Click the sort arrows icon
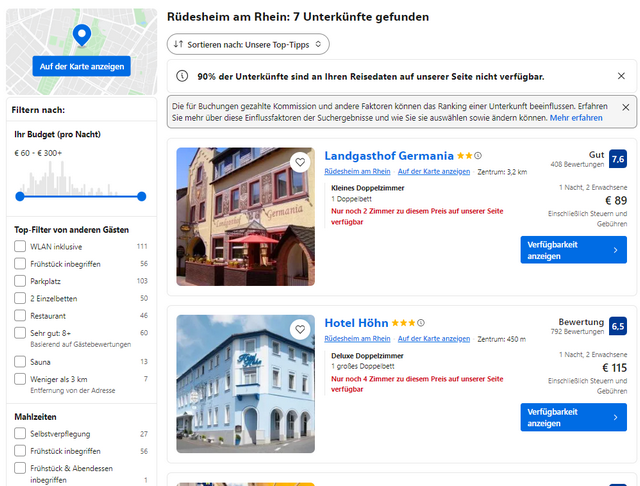The width and height of the screenshot is (640, 486). tap(178, 44)
